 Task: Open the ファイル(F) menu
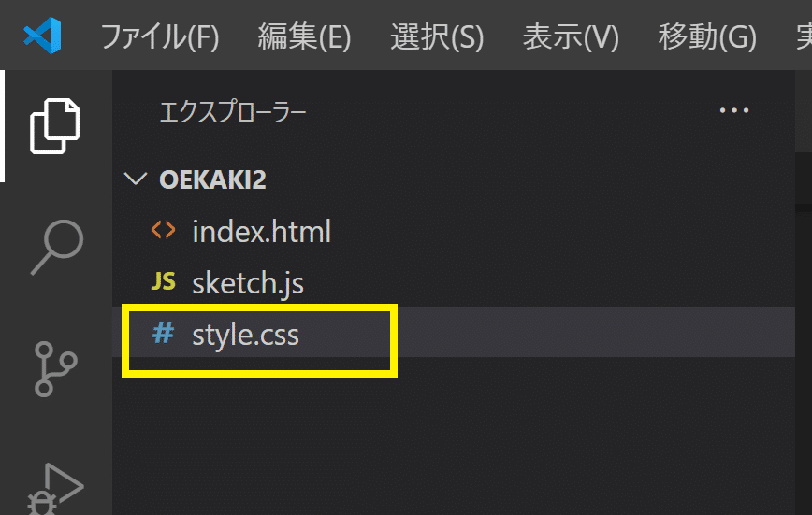(x=159, y=37)
